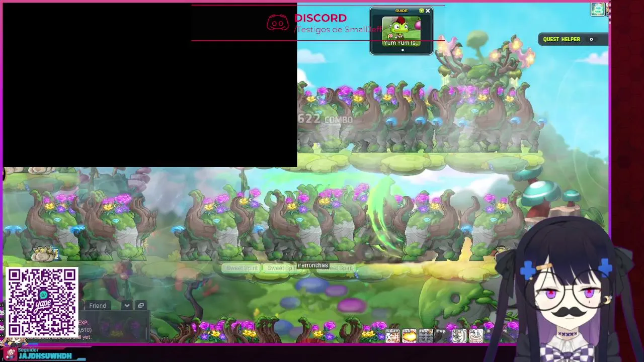The width and height of the screenshot is (644, 362).
Task: Click the Quest Helper label
Action: click(x=561, y=39)
